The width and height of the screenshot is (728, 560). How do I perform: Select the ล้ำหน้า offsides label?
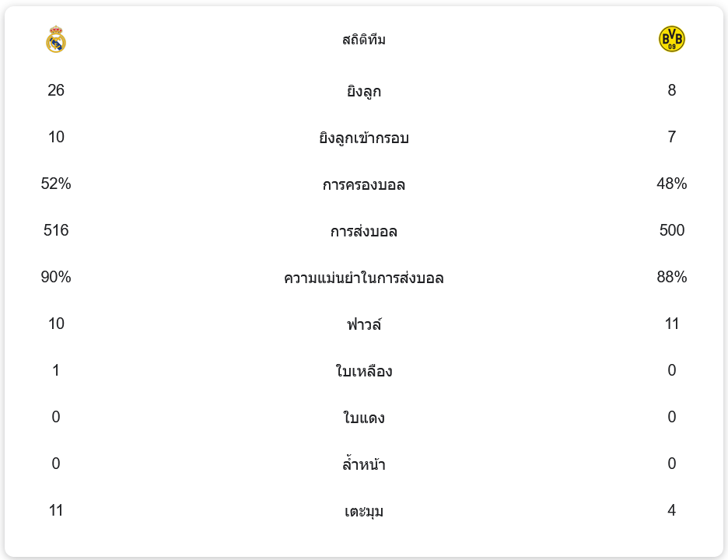pyautogui.click(x=364, y=465)
